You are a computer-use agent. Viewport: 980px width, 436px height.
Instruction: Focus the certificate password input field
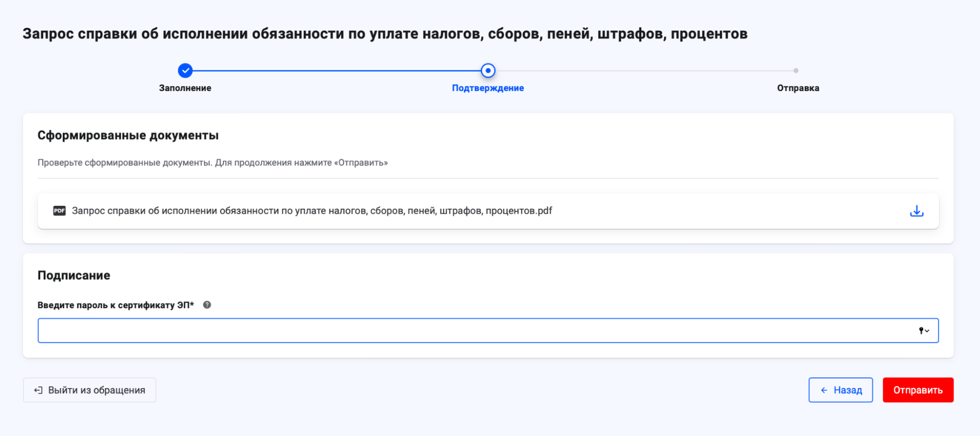(488, 331)
